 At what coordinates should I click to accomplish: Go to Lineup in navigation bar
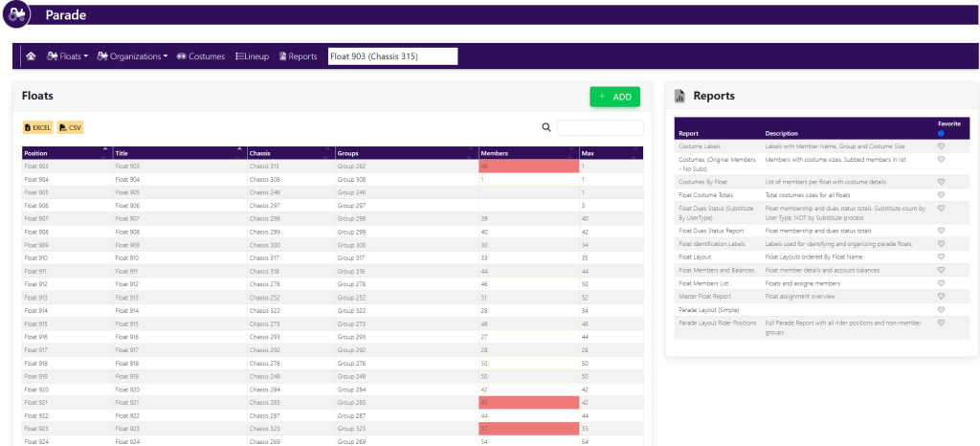pos(252,56)
